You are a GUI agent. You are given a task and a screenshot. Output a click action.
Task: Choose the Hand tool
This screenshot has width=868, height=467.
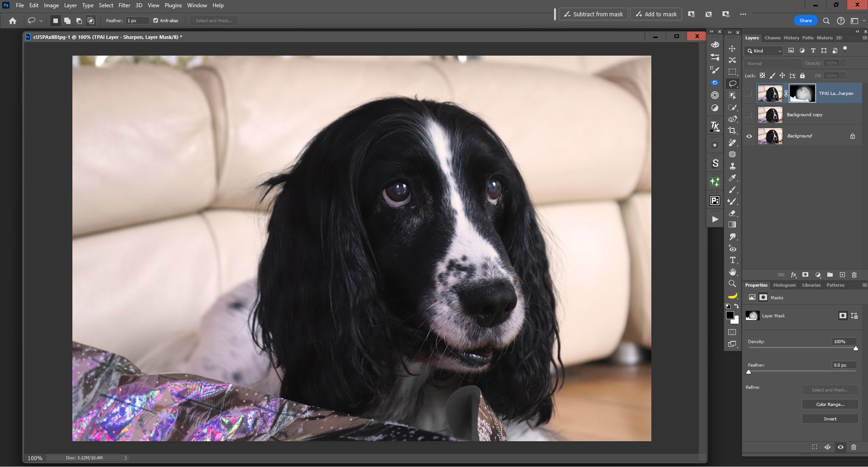(x=732, y=272)
